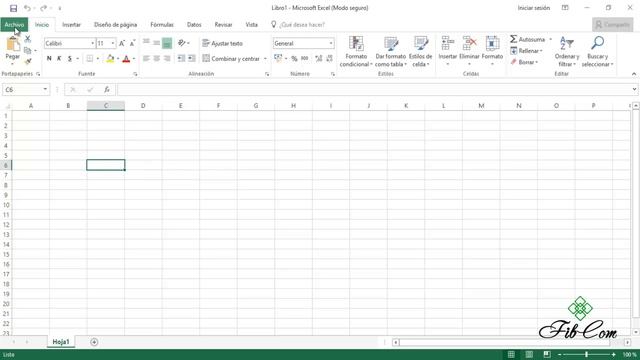The width and height of the screenshot is (640, 360).
Task: Open the font size dropdown
Action: pos(113,43)
